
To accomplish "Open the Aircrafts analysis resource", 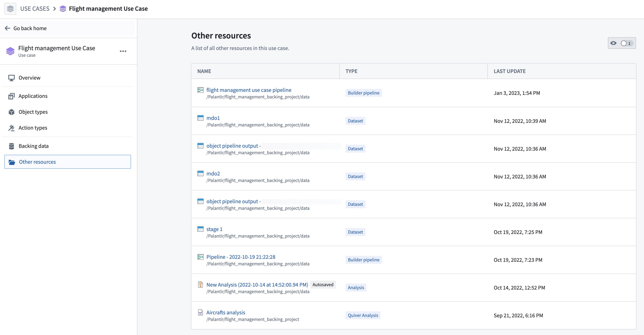I will point(226,313).
